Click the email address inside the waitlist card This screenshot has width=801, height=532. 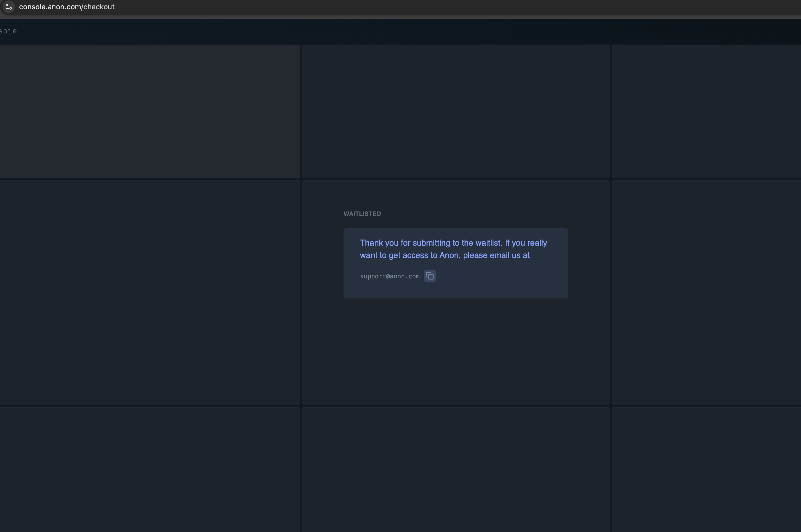coord(389,276)
